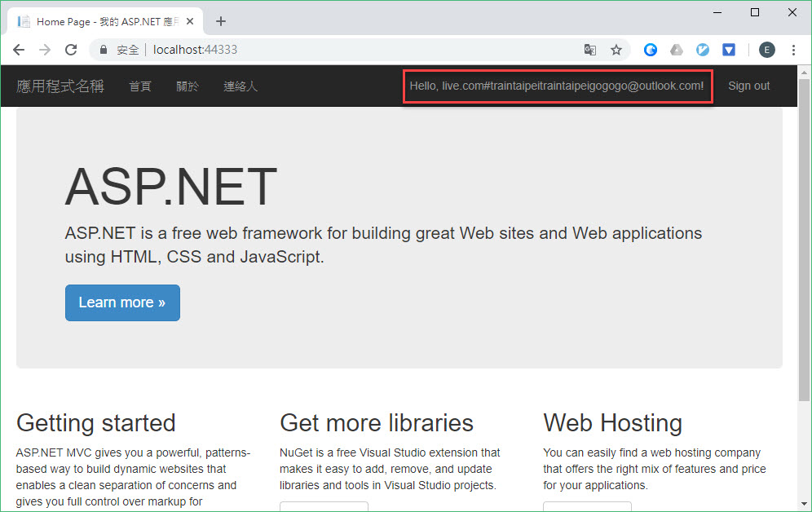Click the Learn more » button
The image size is (812, 512).
[123, 302]
